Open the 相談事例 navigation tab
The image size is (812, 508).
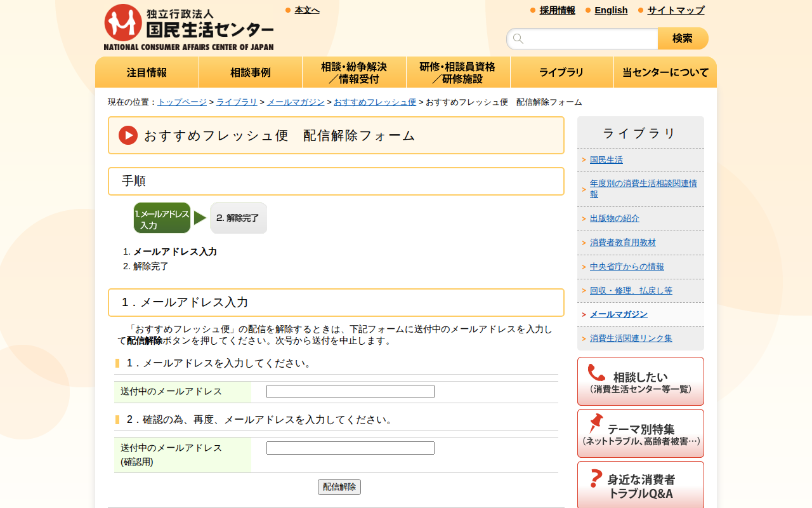pos(251,72)
